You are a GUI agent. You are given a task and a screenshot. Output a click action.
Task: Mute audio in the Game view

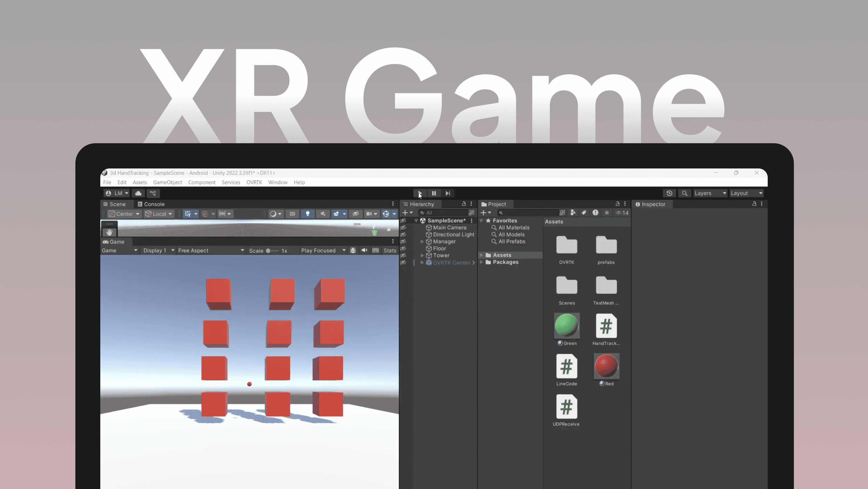click(364, 250)
